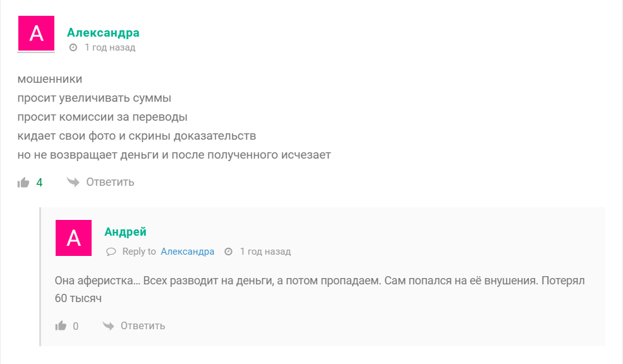The image size is (623, 364).
Task: Open Александра's profile via her username
Action: pyautogui.click(x=103, y=32)
